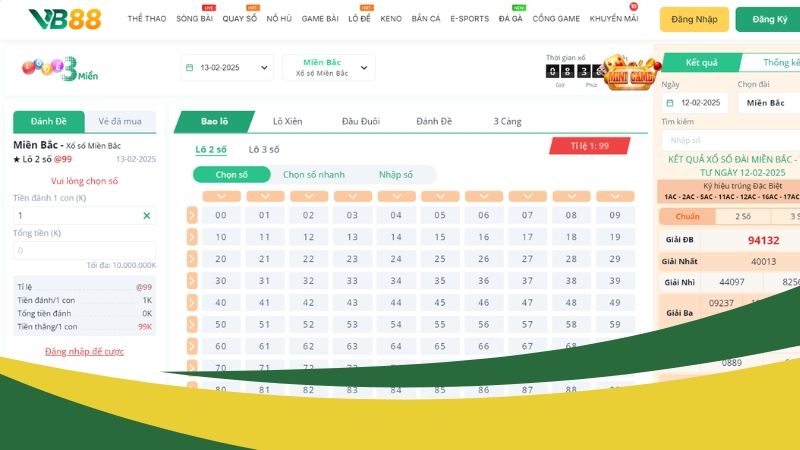Open the Mini Game icon

click(x=628, y=72)
